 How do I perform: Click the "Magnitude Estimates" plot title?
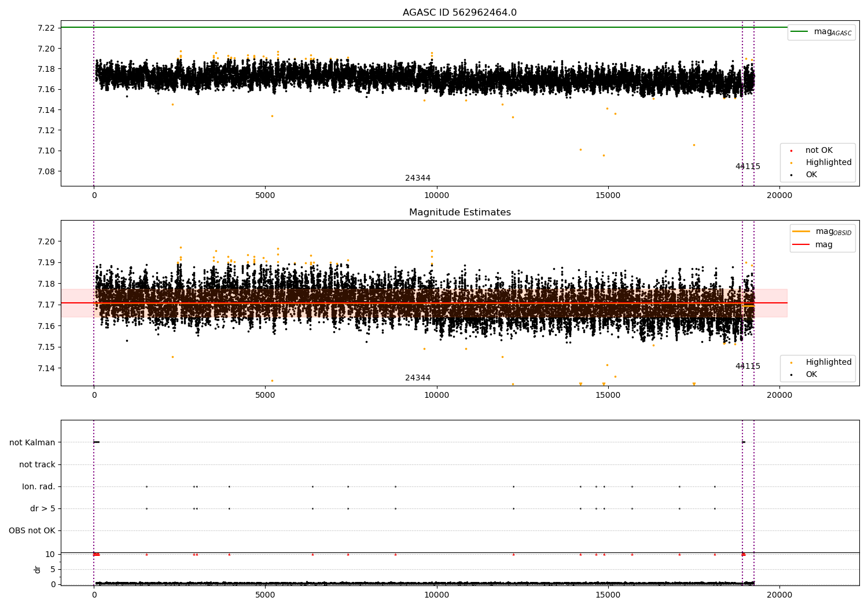tap(459, 213)
